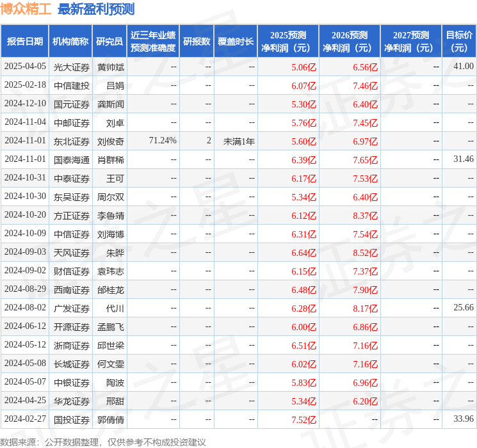The image size is (477, 448).
Task: Click the 近三年业绩预测准确度 column header
Action: point(153,42)
